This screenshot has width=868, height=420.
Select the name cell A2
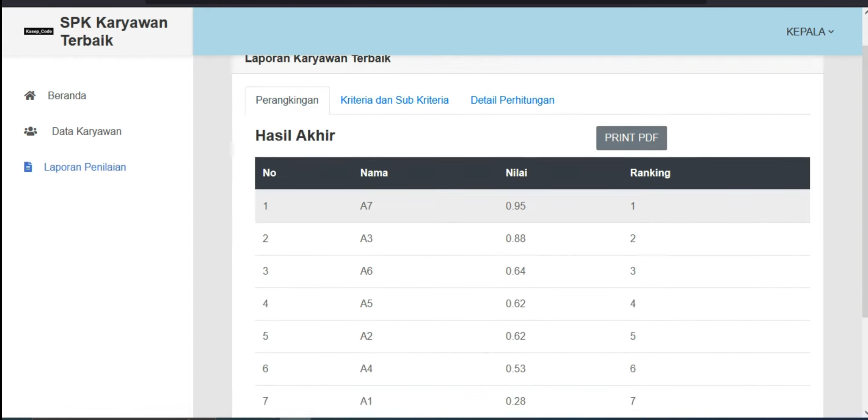point(366,336)
